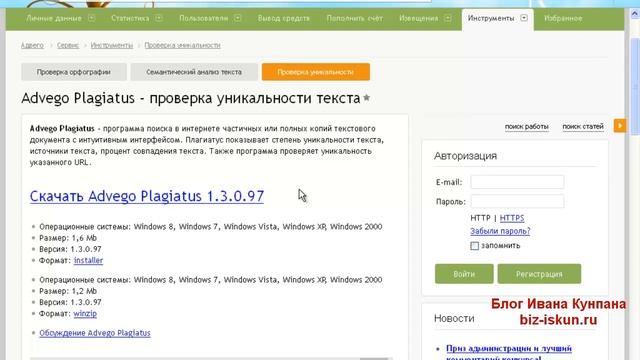The height and width of the screenshot is (360, 640).
Task: Expand the Статистика menu arrow
Action: 159,18
